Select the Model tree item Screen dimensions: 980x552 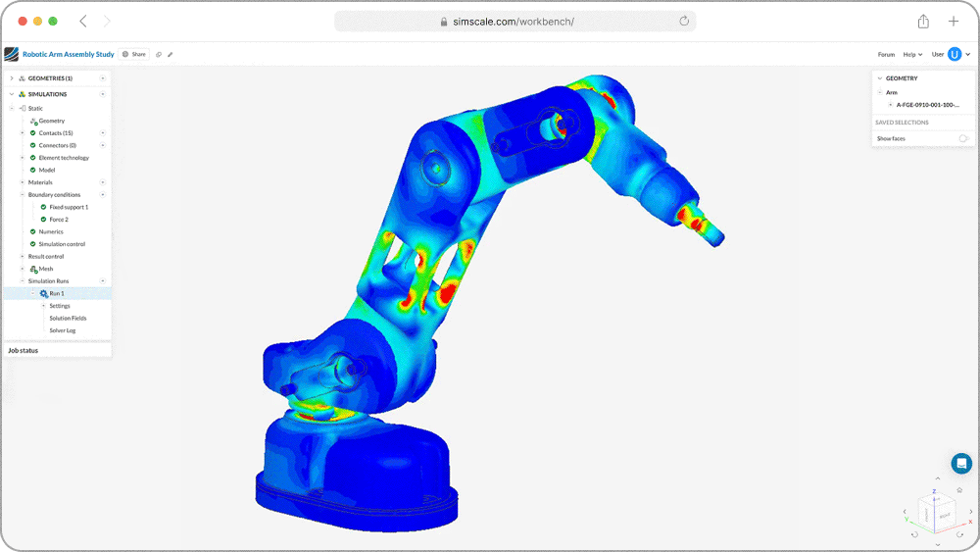click(47, 170)
